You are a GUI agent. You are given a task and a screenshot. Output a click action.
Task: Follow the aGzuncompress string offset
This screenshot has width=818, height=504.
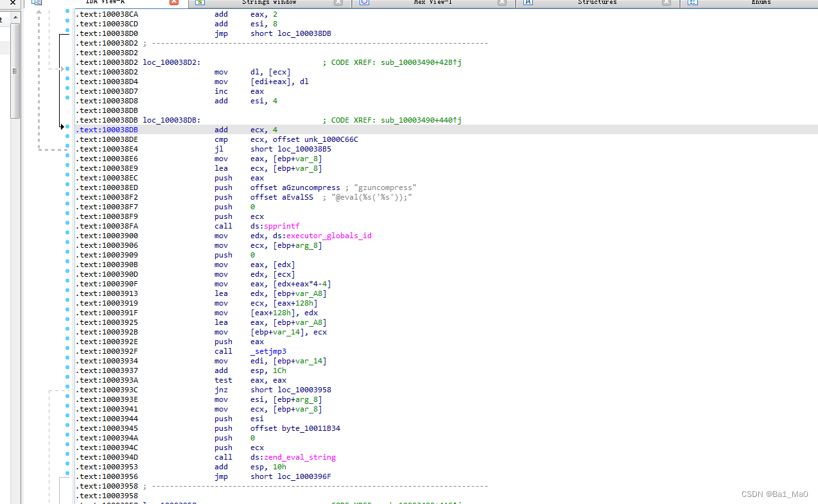[311, 187]
